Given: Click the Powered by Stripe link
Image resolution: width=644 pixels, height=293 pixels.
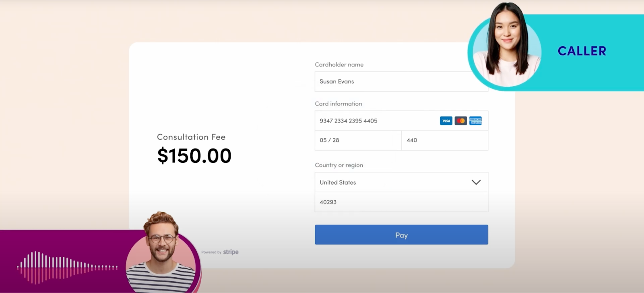Looking at the screenshot, I should 220,252.
